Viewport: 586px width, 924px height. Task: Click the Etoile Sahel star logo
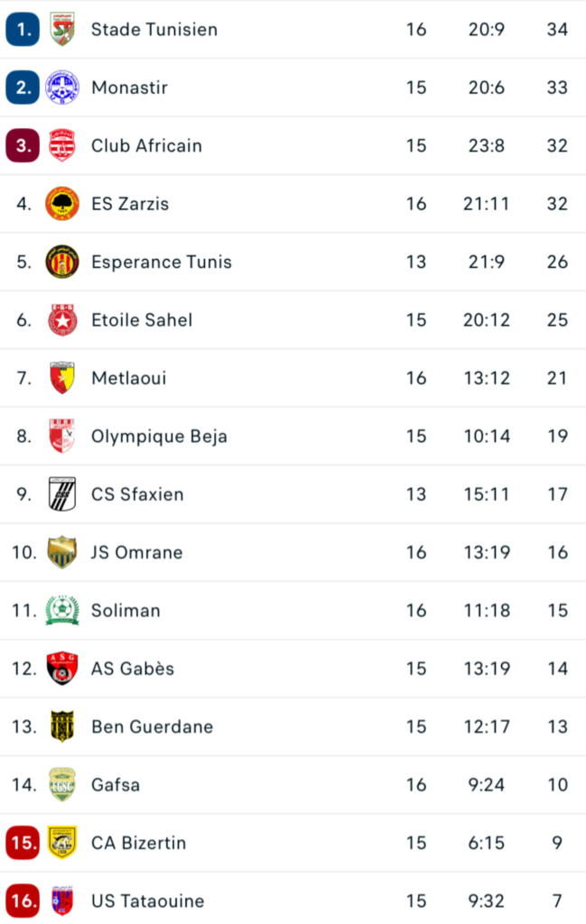(62, 320)
